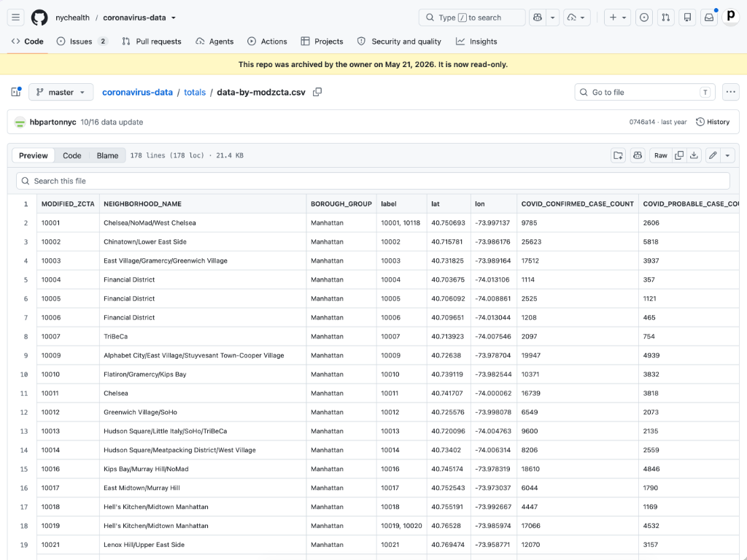Focus the Go to file field
Screen dimensions: 747x560
tap(645, 93)
